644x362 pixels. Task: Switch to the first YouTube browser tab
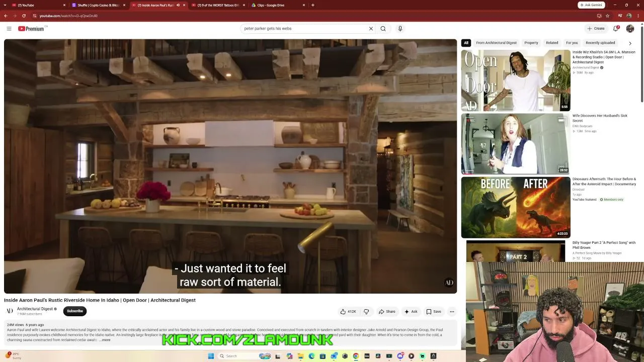coord(39,5)
